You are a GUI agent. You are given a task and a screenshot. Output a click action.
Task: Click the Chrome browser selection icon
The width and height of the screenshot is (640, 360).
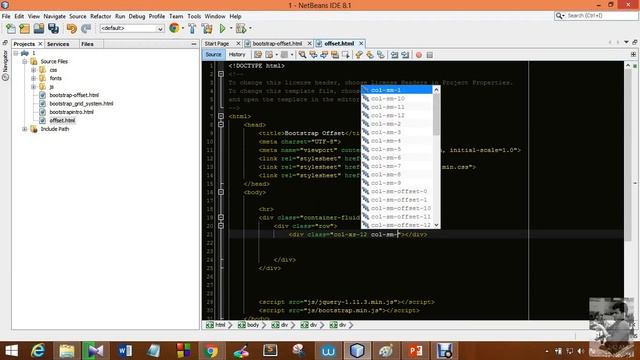[x=174, y=28]
